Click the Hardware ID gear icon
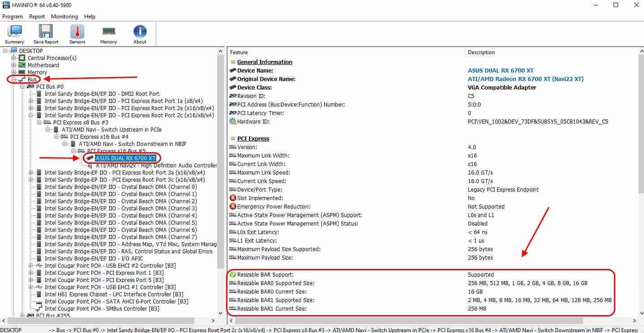This screenshot has height=333, width=644. [x=233, y=122]
